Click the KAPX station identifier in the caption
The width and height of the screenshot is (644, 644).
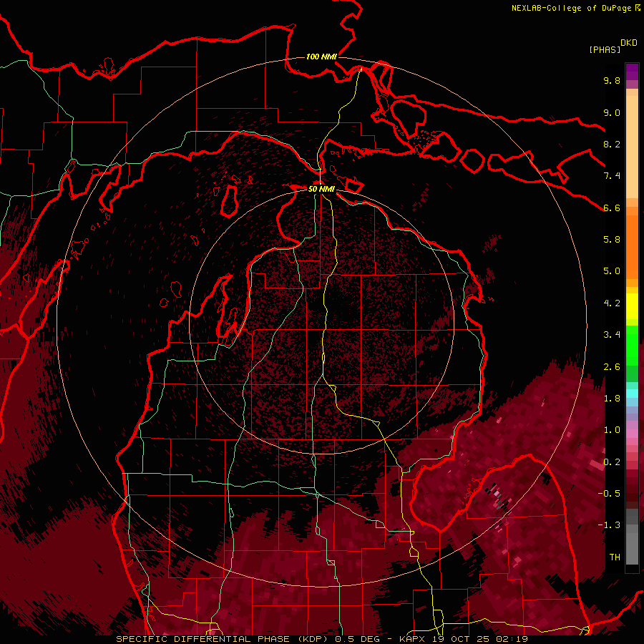click(x=413, y=639)
